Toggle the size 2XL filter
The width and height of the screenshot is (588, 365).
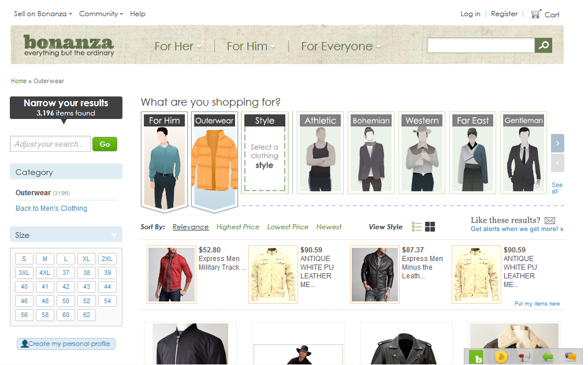click(x=107, y=259)
